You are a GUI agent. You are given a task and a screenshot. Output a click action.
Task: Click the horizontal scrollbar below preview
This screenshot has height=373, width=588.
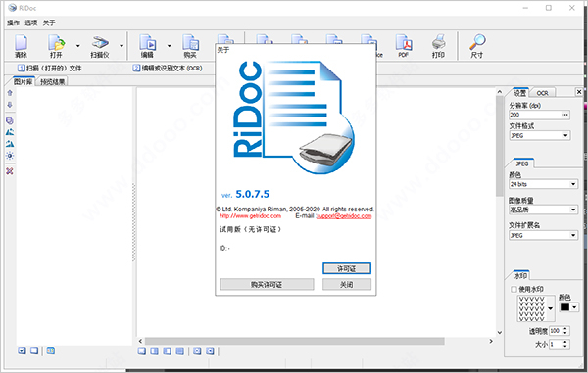click(x=295, y=341)
